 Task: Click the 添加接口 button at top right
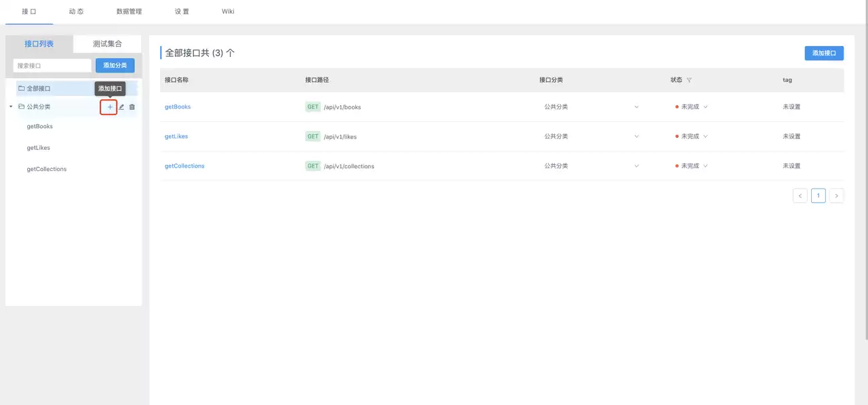(x=824, y=54)
